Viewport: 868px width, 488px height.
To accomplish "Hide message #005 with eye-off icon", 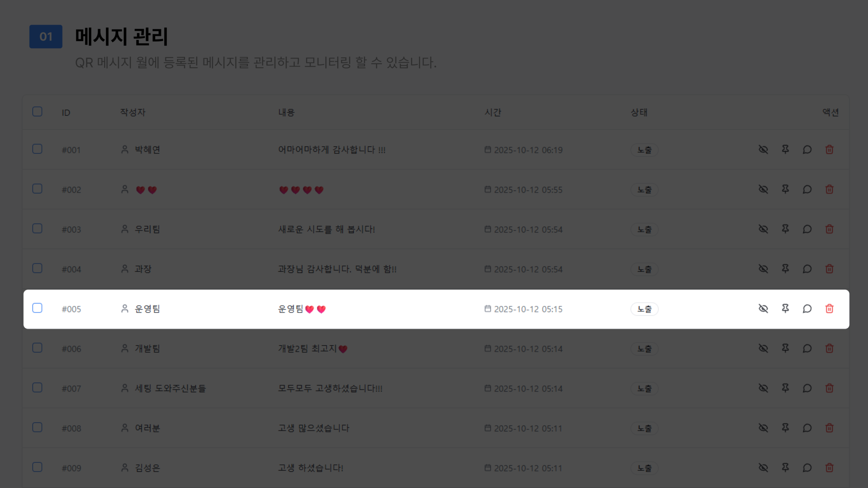I will pos(763,309).
